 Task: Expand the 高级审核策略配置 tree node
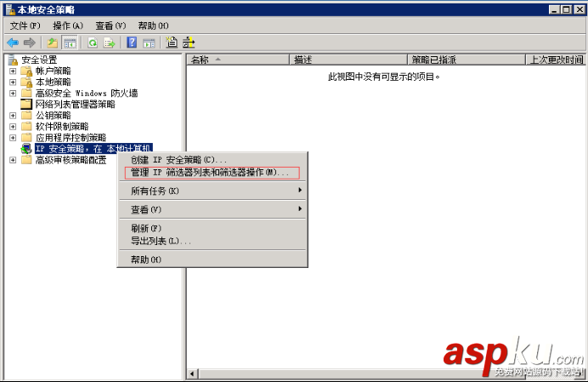coord(13,160)
